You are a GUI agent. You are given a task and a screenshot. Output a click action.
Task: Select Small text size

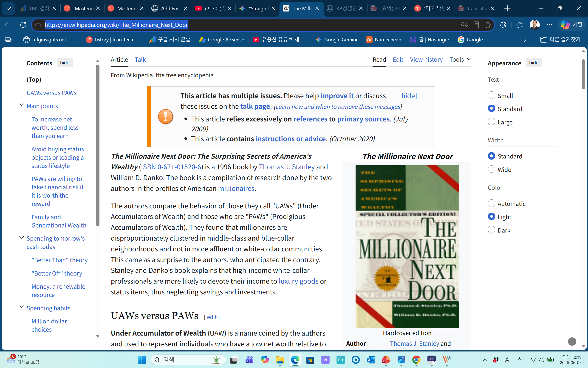coord(491,95)
